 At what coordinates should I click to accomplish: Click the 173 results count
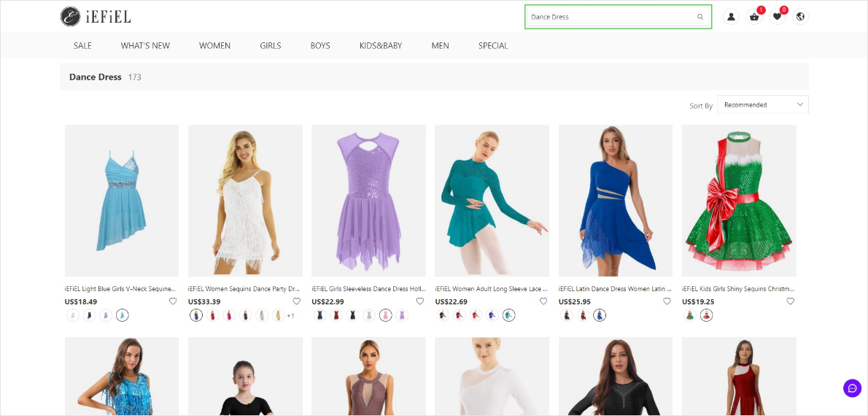coord(134,77)
